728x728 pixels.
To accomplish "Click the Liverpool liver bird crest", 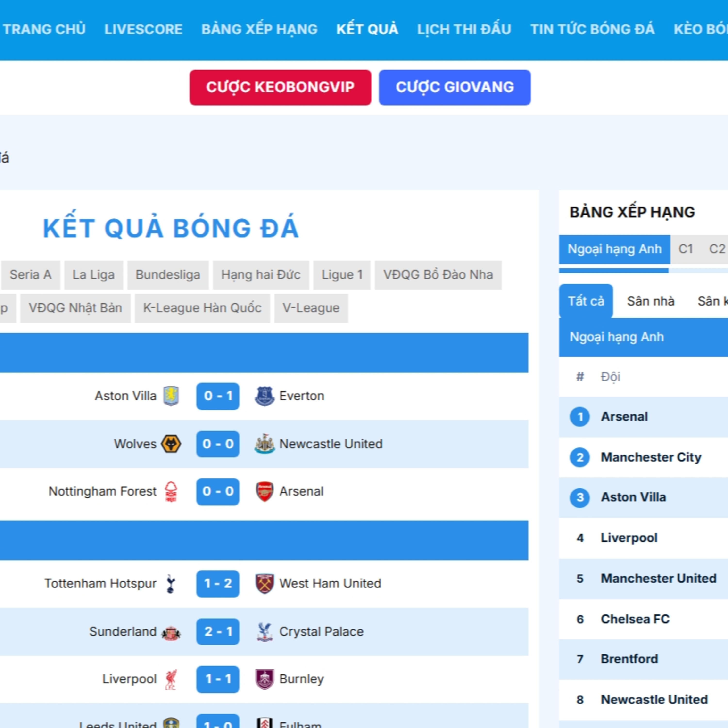I will (171, 679).
